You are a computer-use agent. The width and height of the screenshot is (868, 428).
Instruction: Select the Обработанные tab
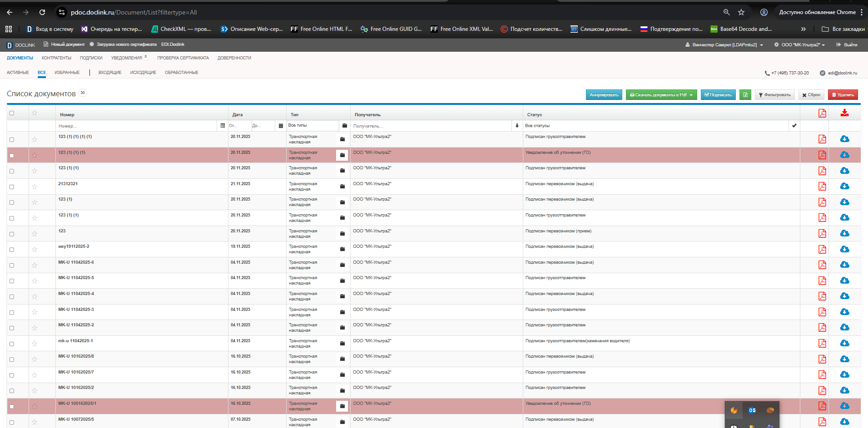click(x=182, y=73)
